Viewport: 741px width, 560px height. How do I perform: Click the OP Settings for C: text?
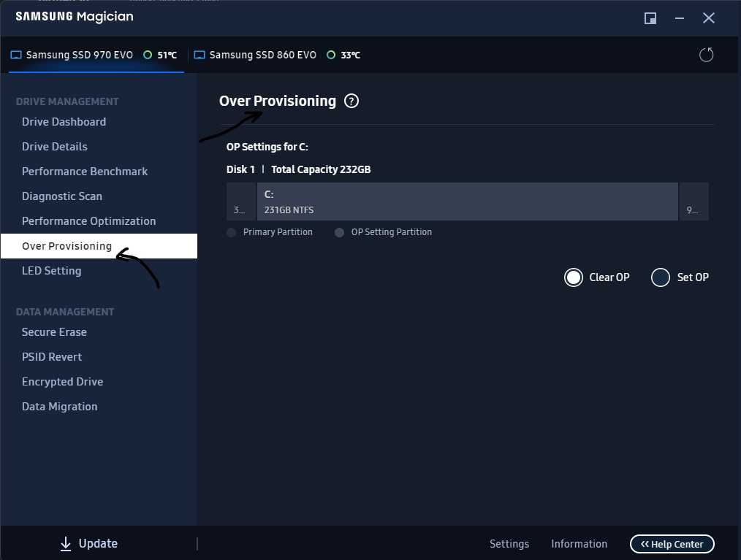pyautogui.click(x=267, y=147)
